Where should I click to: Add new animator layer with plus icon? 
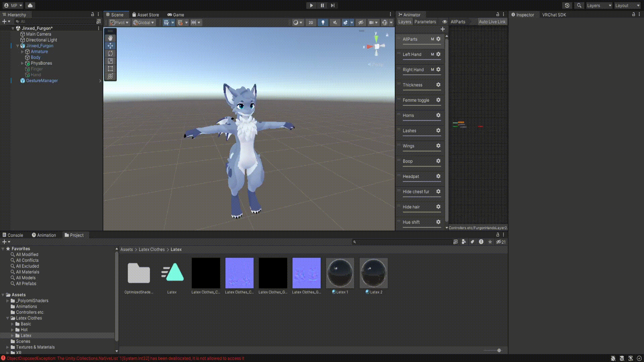pos(442,29)
